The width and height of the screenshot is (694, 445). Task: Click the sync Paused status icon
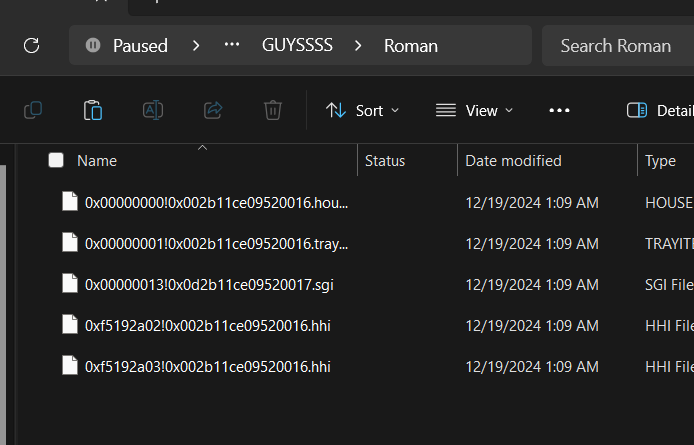pos(93,45)
